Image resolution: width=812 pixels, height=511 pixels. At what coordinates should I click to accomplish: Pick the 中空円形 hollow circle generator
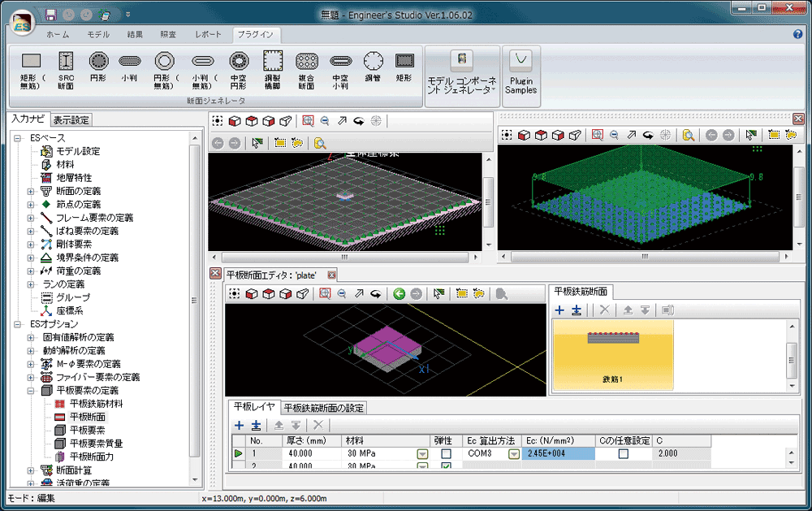238,70
